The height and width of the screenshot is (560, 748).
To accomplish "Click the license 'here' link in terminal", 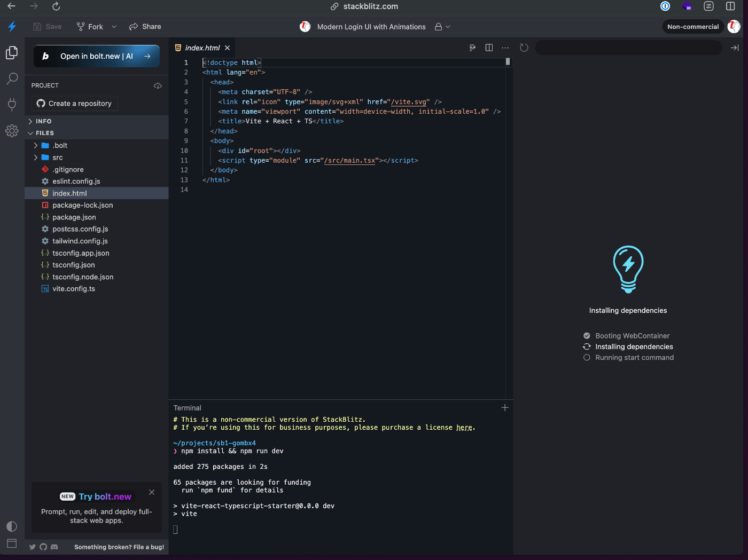I will coord(464,428).
